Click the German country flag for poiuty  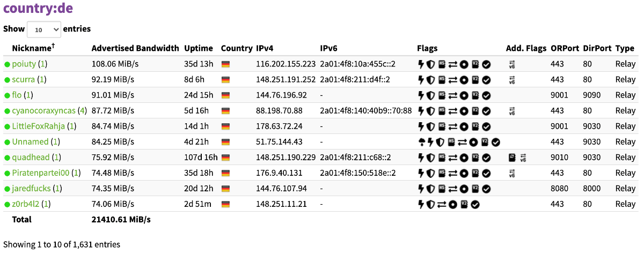(225, 64)
